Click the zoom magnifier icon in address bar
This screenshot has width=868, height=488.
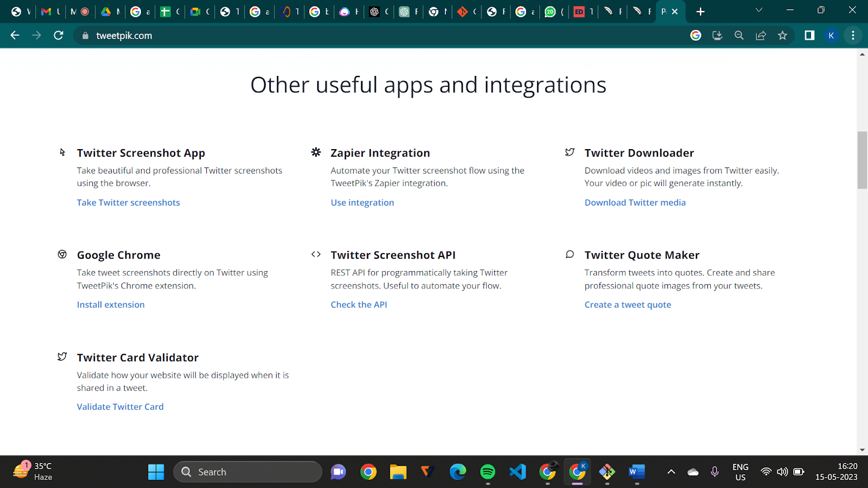(739, 35)
